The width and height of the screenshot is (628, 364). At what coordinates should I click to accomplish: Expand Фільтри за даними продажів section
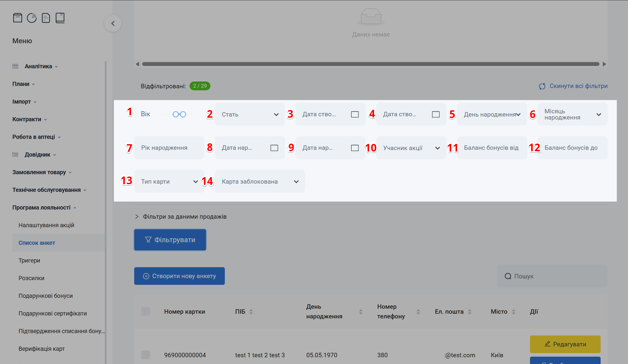181,217
